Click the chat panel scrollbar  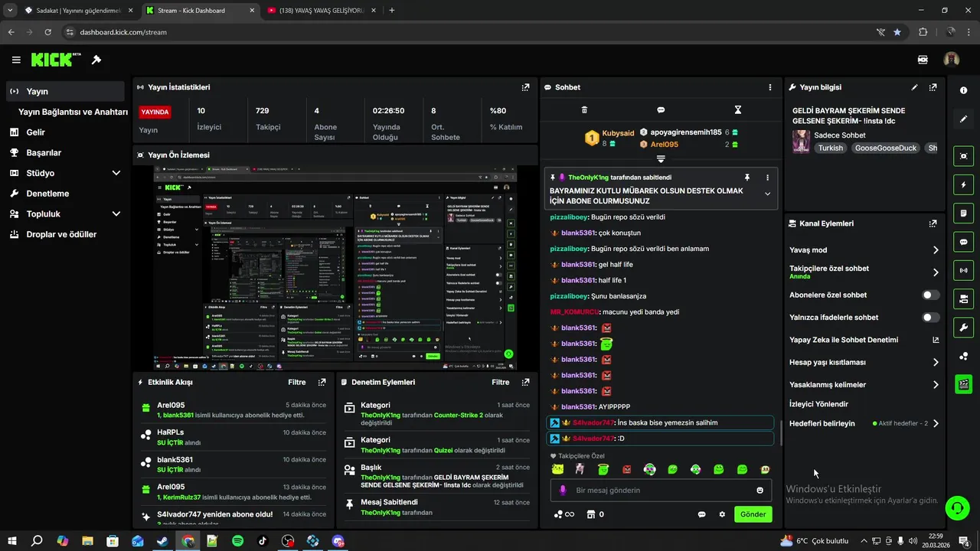click(780, 433)
